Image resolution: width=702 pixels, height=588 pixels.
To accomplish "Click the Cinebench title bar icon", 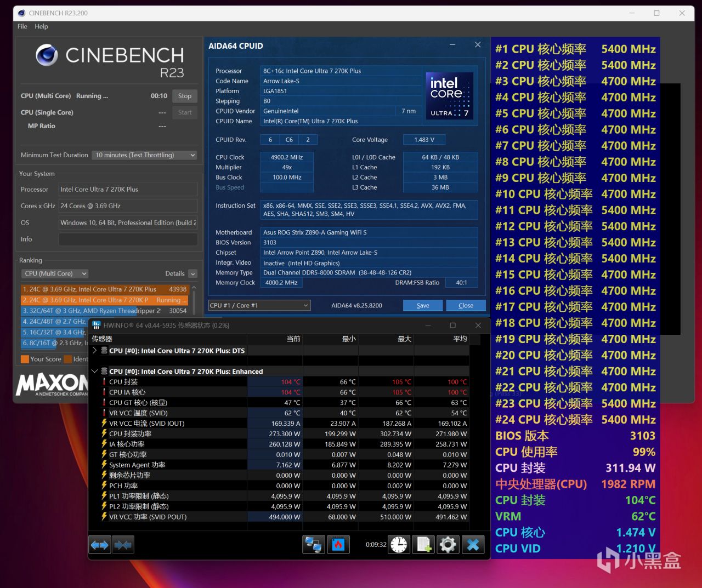I will [21, 13].
